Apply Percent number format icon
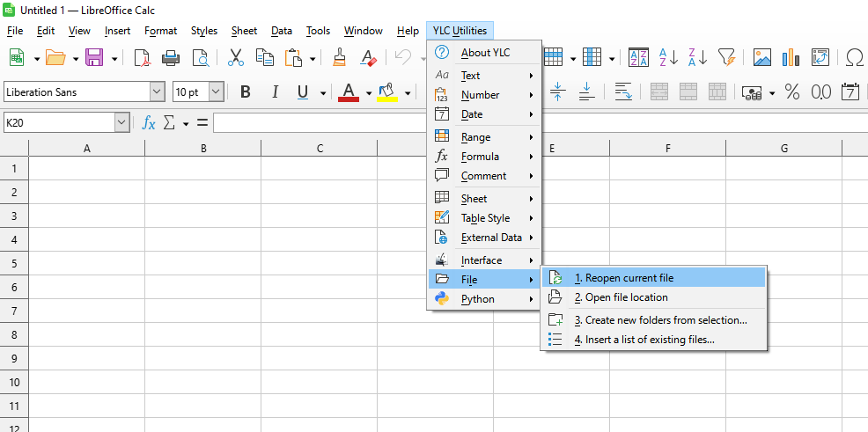This screenshot has width=868, height=432. (791, 92)
